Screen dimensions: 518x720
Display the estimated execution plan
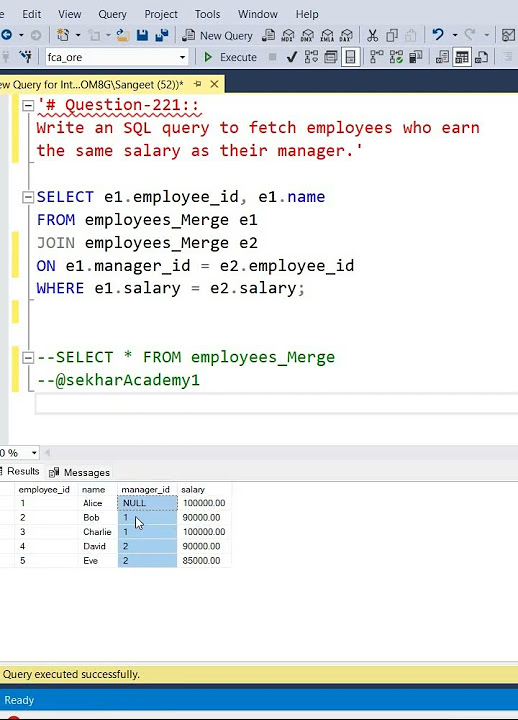tap(311, 57)
